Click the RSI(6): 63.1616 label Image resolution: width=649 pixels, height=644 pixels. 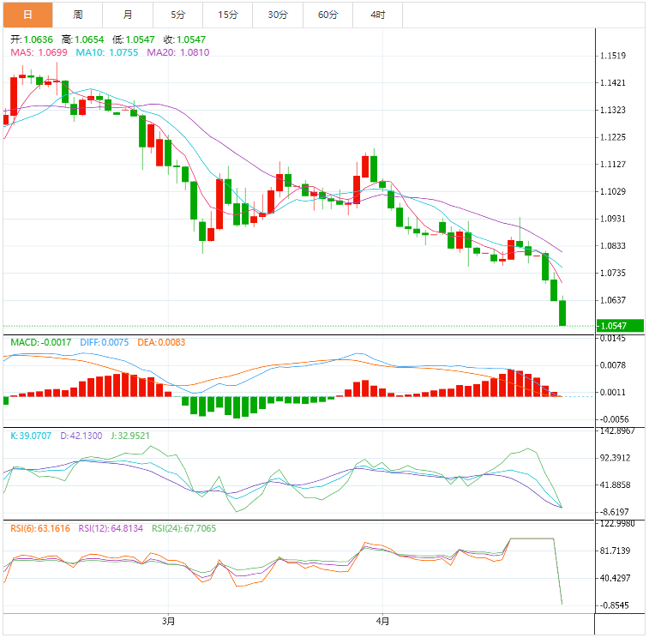40,528
